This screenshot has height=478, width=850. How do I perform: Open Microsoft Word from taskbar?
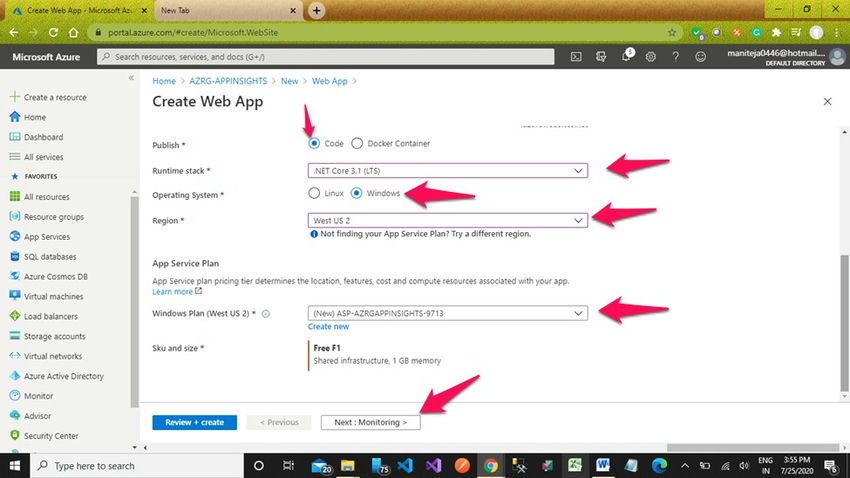pos(602,466)
